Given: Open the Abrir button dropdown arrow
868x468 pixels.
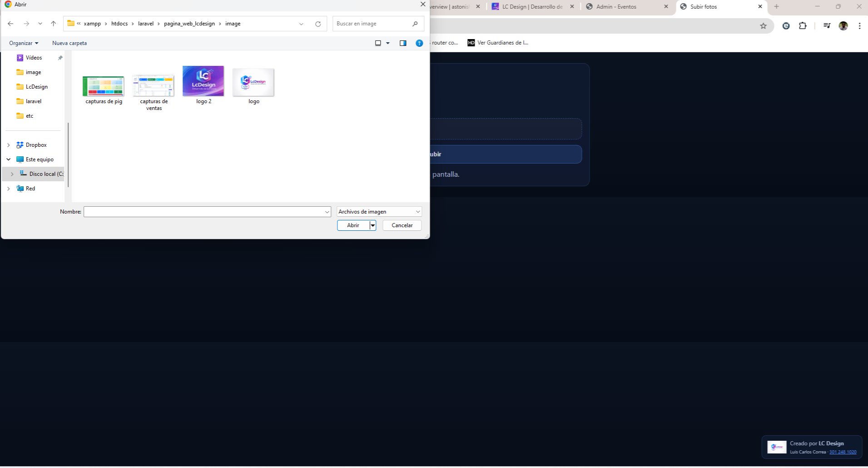Looking at the screenshot, I should (372, 225).
